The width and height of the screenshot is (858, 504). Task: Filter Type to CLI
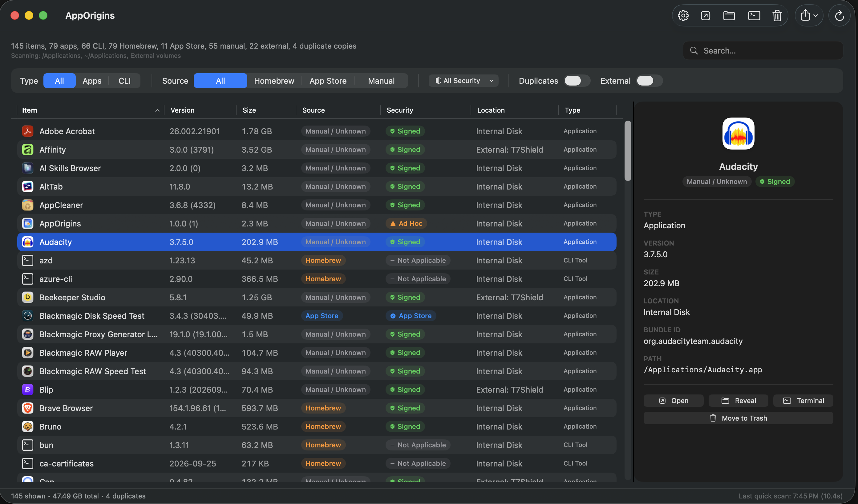125,81
